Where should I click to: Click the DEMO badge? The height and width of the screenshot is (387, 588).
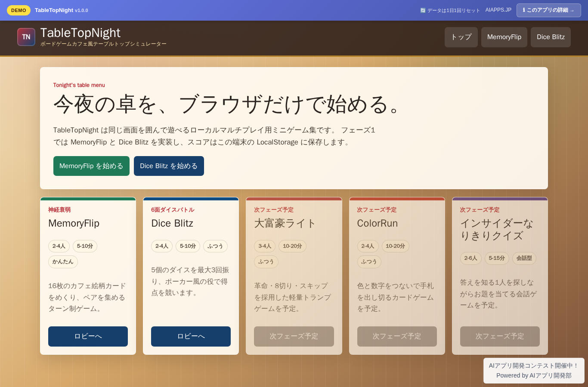[19, 10]
